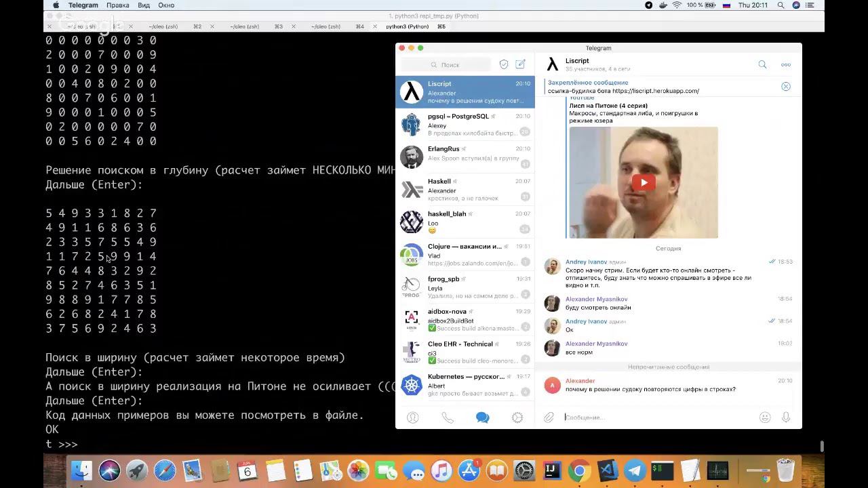
Task: Open the Trash in the Dock
Action: 785,470
